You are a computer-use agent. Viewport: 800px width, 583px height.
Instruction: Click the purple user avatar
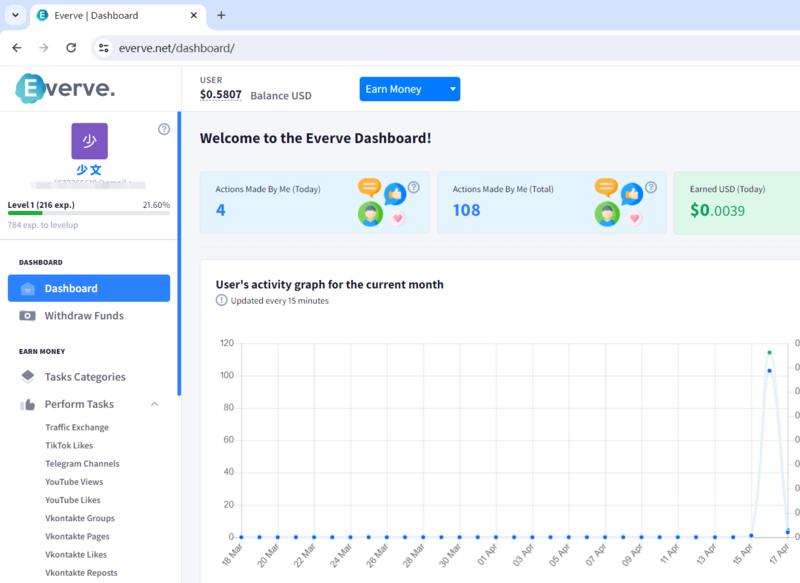(89, 141)
